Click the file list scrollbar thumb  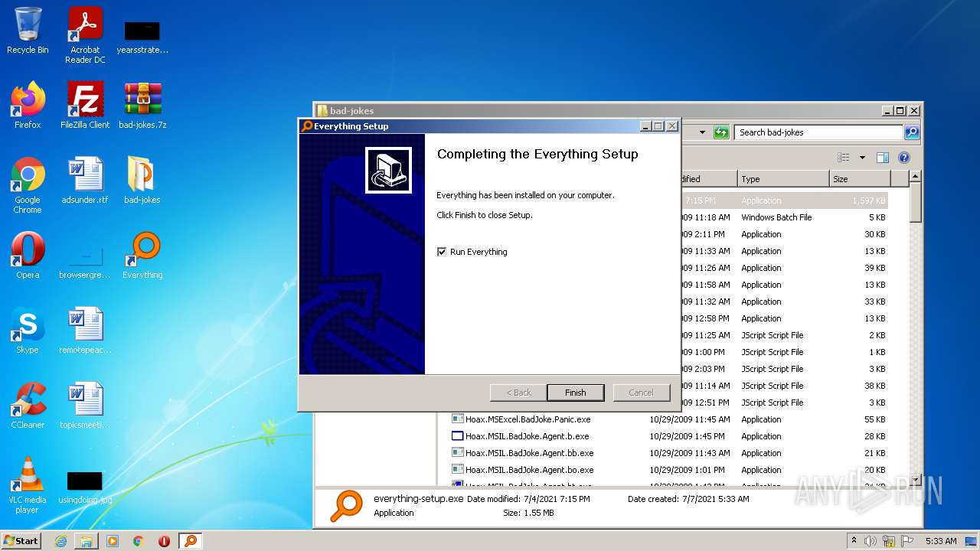click(x=915, y=202)
